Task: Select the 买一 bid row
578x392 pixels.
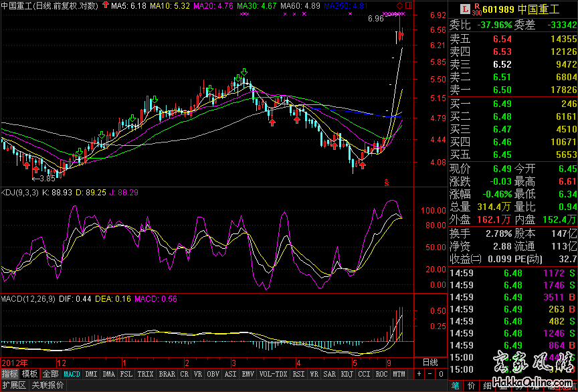Action: 513,104
